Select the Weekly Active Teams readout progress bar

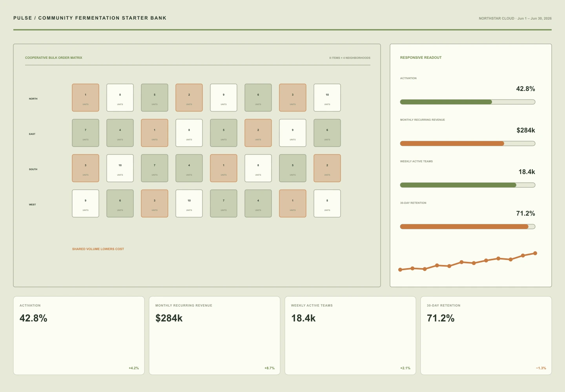click(468, 185)
